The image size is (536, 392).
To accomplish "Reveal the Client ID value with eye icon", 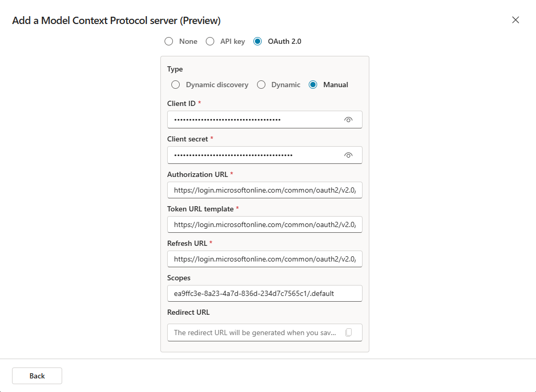I will point(348,120).
